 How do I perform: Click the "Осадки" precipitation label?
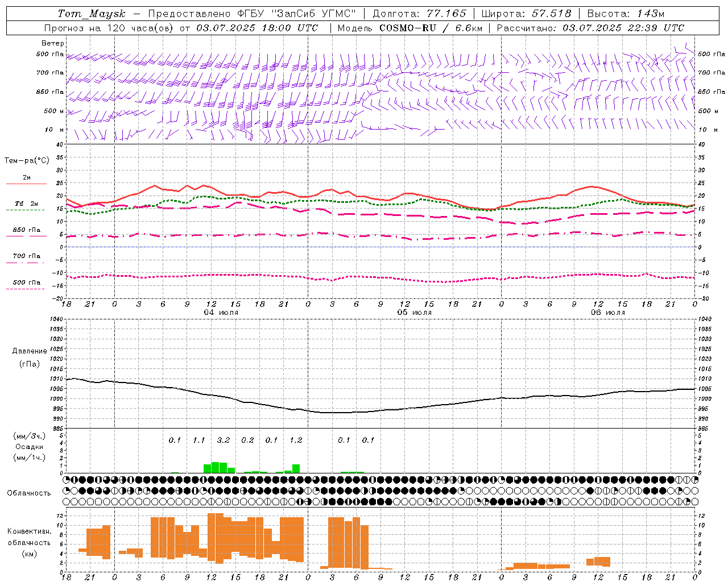coord(30,447)
